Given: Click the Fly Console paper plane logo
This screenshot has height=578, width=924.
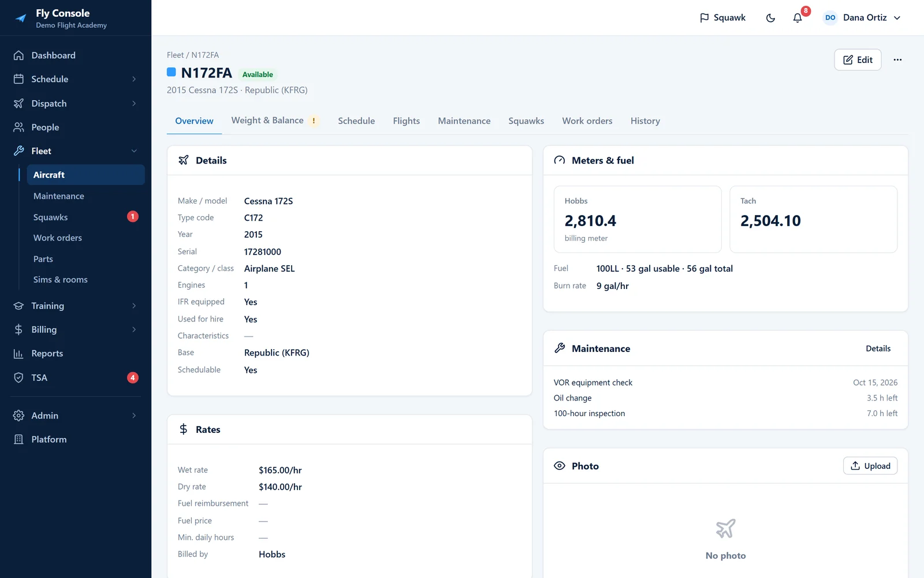Looking at the screenshot, I should [x=21, y=18].
